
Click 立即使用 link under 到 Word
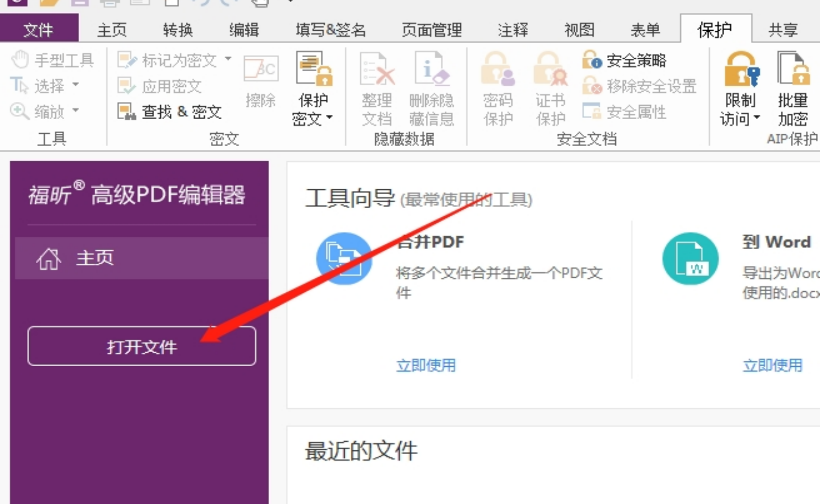pos(773,366)
